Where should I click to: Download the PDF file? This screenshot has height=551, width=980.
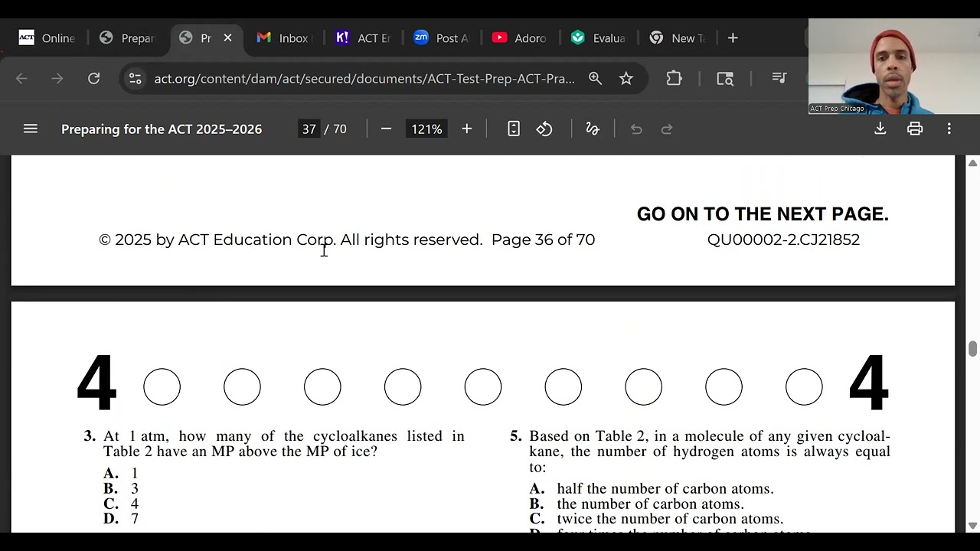coord(880,129)
